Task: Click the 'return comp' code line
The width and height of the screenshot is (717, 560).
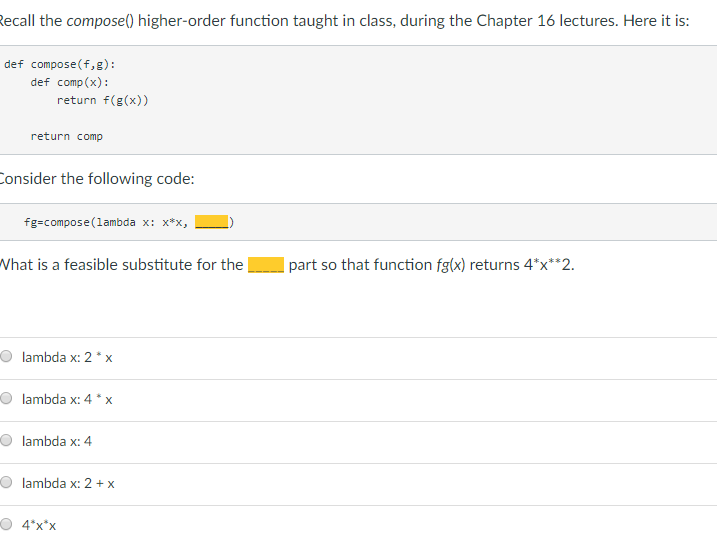Action: (66, 136)
